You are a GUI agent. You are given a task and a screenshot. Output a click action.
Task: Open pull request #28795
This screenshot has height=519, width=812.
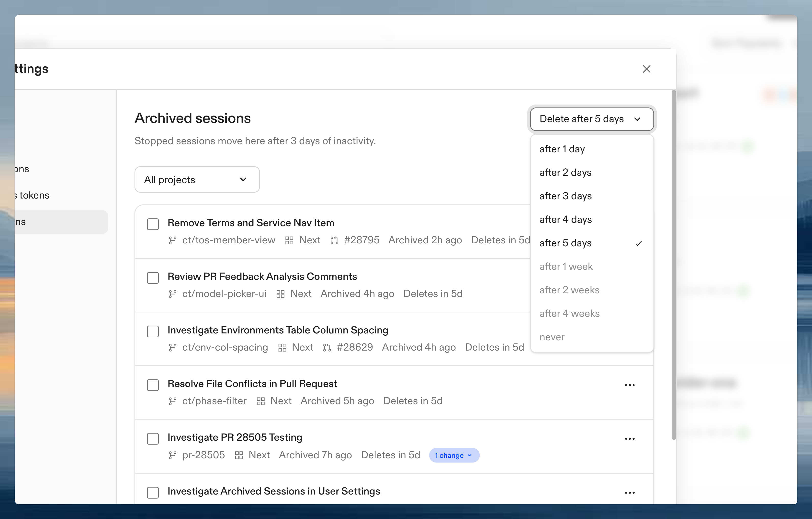click(361, 240)
